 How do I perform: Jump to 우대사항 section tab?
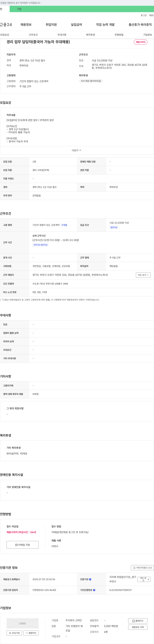(62, 35)
